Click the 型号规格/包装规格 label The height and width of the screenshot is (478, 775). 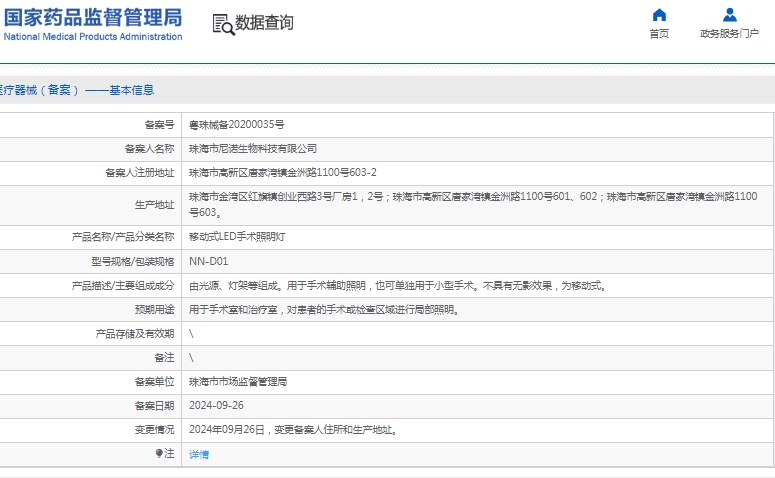click(132, 261)
